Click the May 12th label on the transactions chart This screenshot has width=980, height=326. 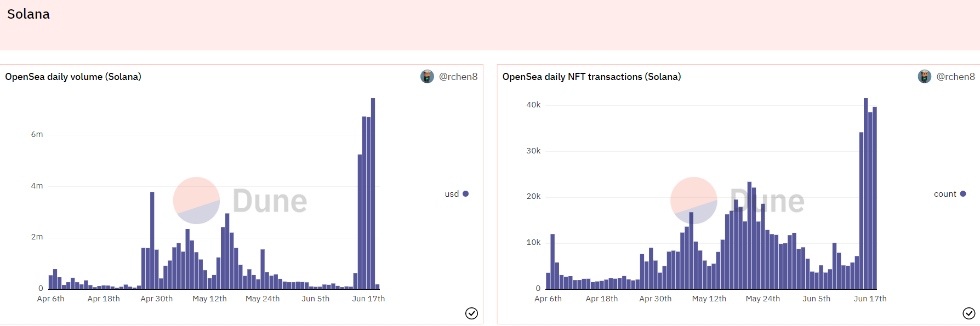pos(709,299)
